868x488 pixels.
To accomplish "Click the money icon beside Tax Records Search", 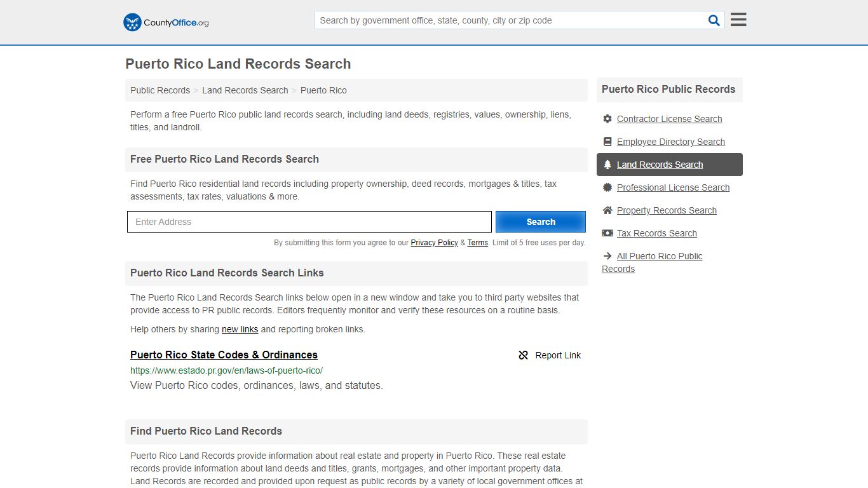I will click(x=607, y=233).
